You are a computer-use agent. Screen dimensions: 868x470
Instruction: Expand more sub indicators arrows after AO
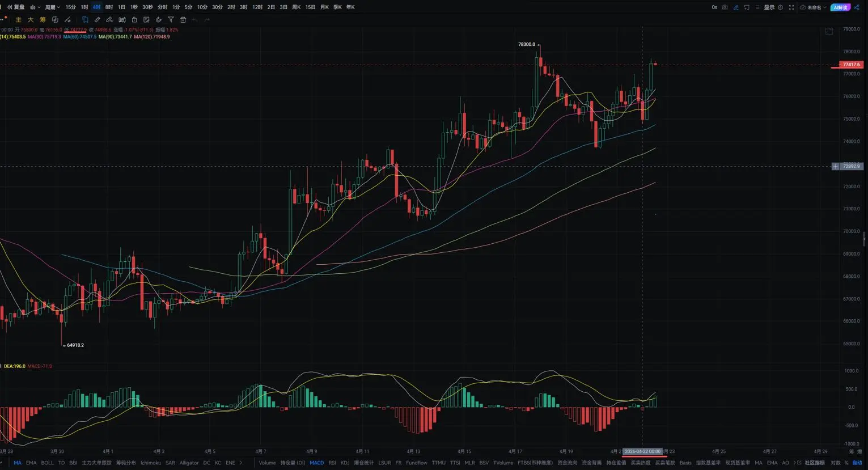pyautogui.click(x=795, y=463)
